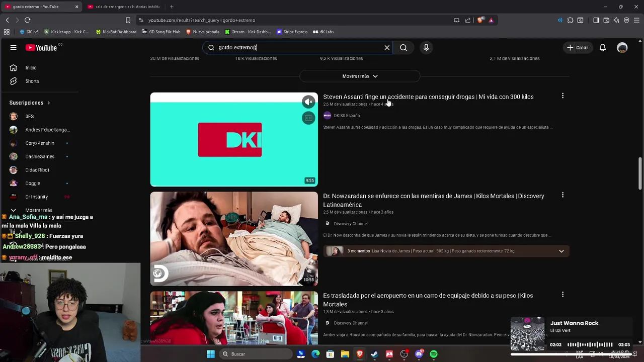
Task: Open Steam from the taskbar
Action: (374, 354)
